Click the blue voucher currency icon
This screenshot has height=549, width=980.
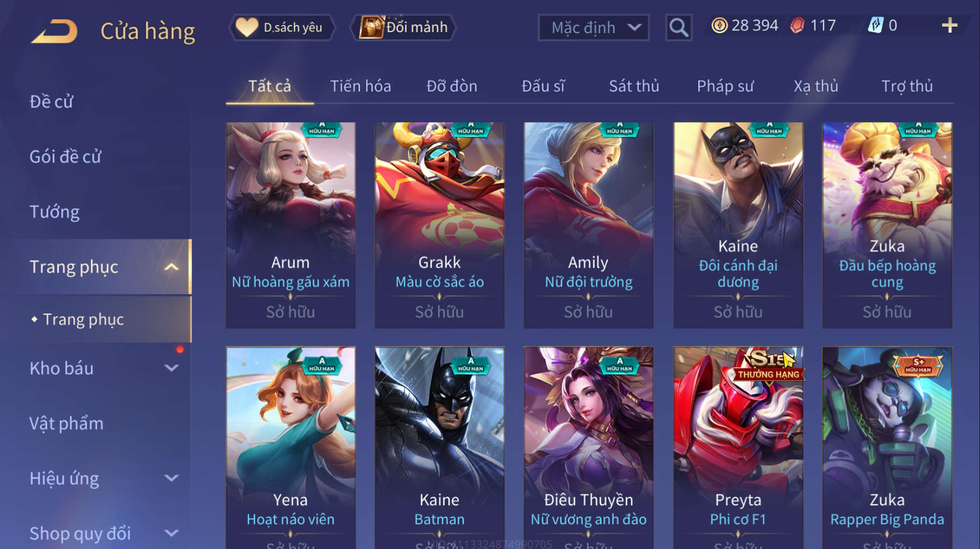(875, 25)
